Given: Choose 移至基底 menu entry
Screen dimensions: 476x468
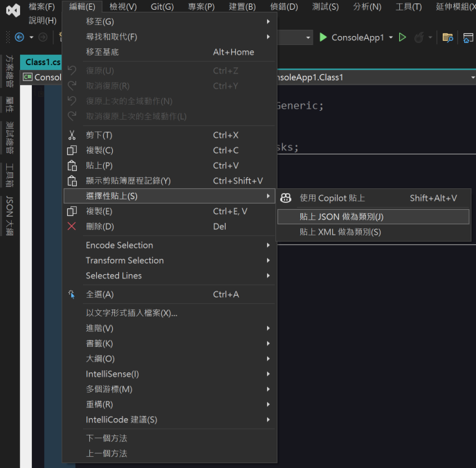Looking at the screenshot, I should click(170, 52).
